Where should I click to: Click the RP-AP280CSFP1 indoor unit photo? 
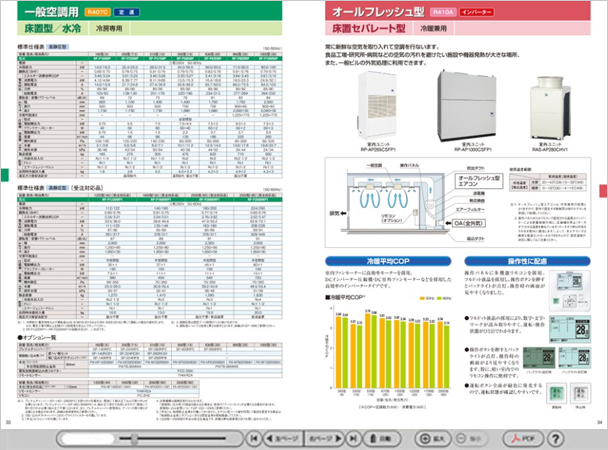click(x=376, y=105)
